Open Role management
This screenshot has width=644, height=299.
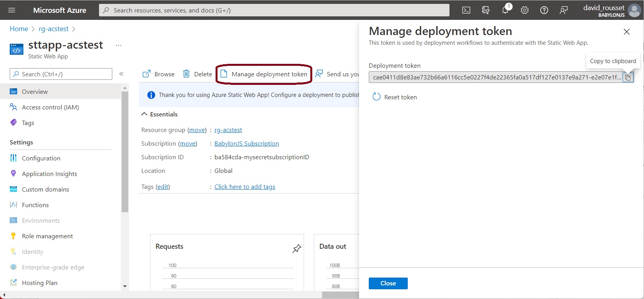[x=47, y=236]
